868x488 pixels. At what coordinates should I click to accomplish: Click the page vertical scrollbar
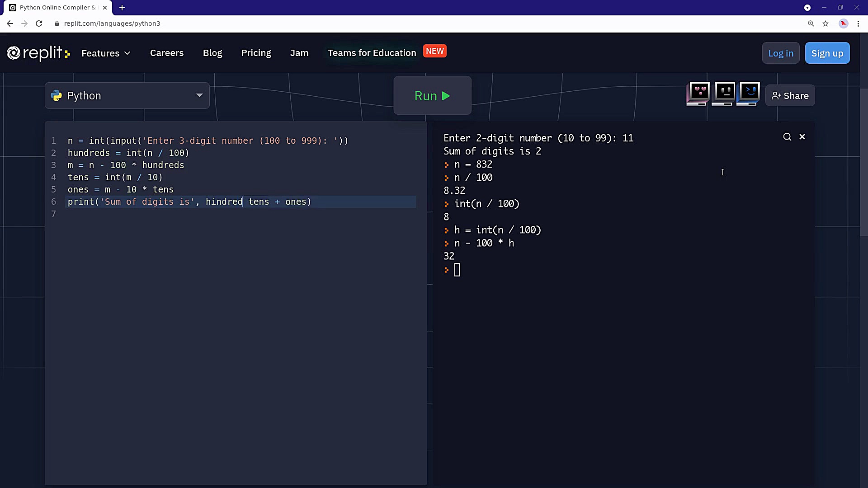click(863, 163)
